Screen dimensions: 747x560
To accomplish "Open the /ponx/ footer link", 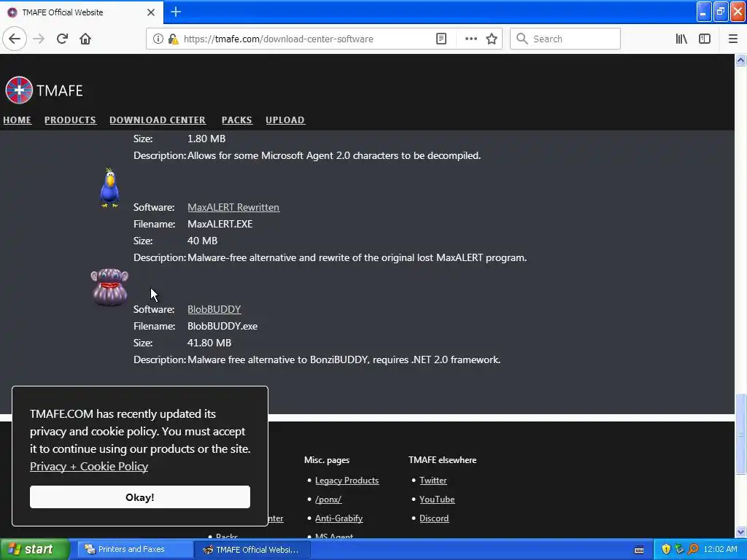I will point(328,499).
